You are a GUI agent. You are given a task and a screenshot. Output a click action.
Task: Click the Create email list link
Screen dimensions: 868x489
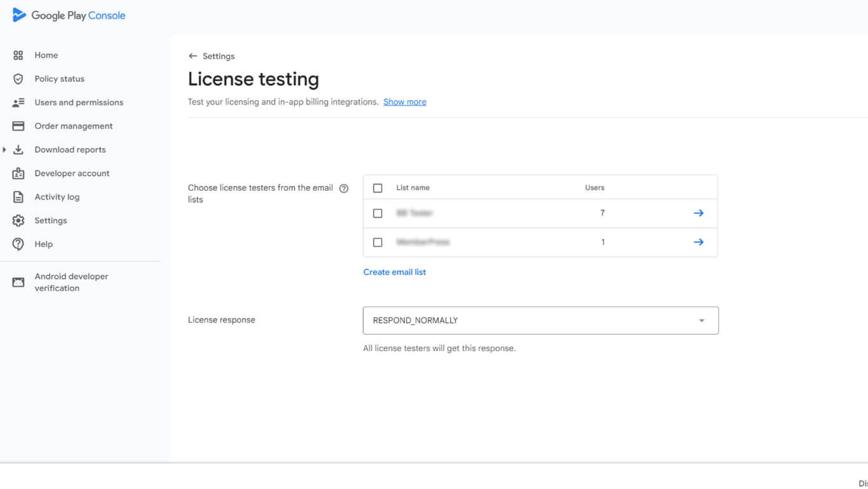[394, 272]
